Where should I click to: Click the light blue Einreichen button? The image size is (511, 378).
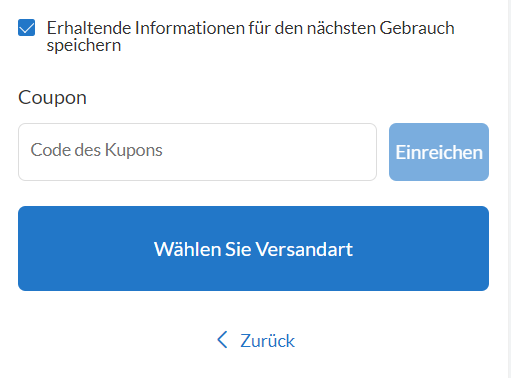point(439,152)
